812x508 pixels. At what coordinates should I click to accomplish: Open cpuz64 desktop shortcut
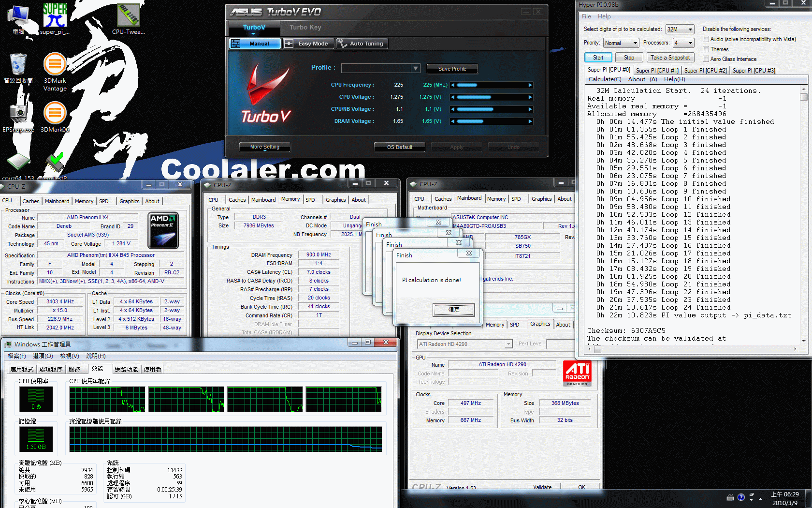tap(18, 166)
